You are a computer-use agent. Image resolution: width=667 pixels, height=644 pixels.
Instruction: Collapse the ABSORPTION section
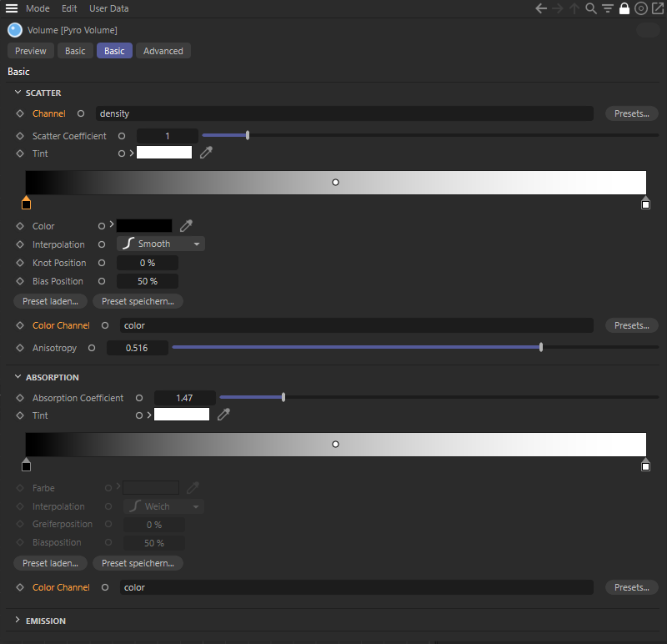point(18,377)
